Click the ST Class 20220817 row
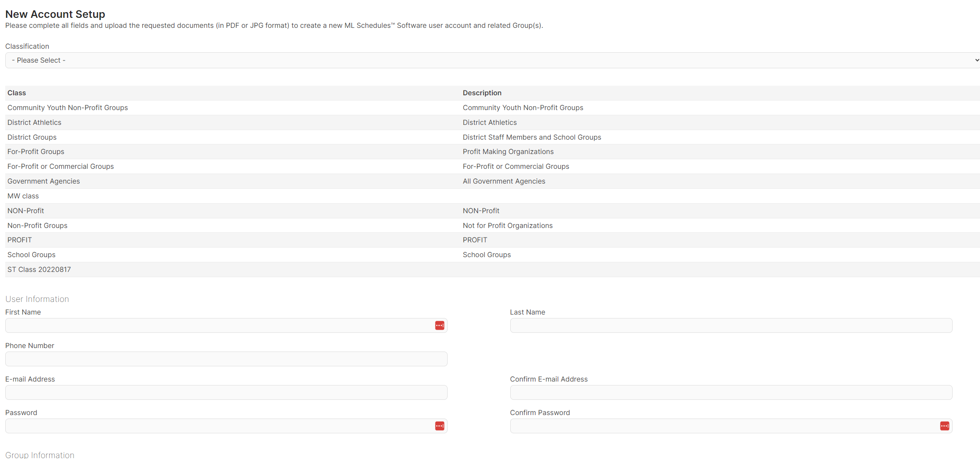Viewport: 980px width, 459px height. (492, 270)
